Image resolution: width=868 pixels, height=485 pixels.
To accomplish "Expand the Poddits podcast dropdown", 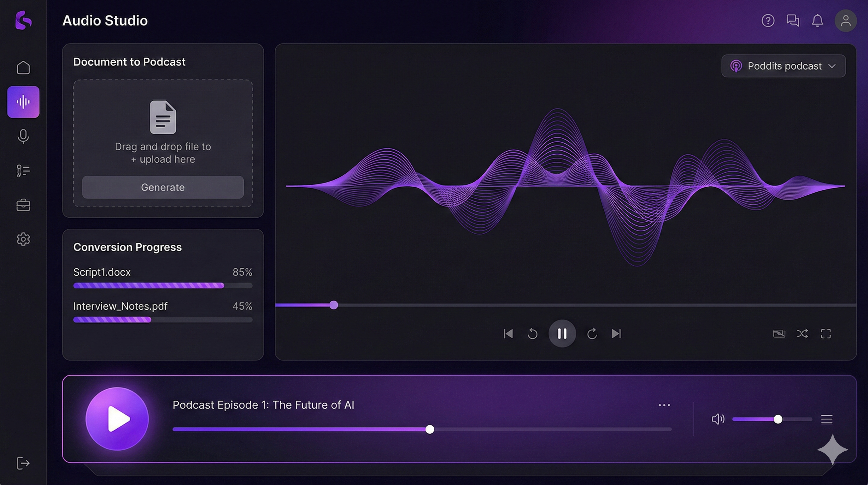I will (x=783, y=66).
